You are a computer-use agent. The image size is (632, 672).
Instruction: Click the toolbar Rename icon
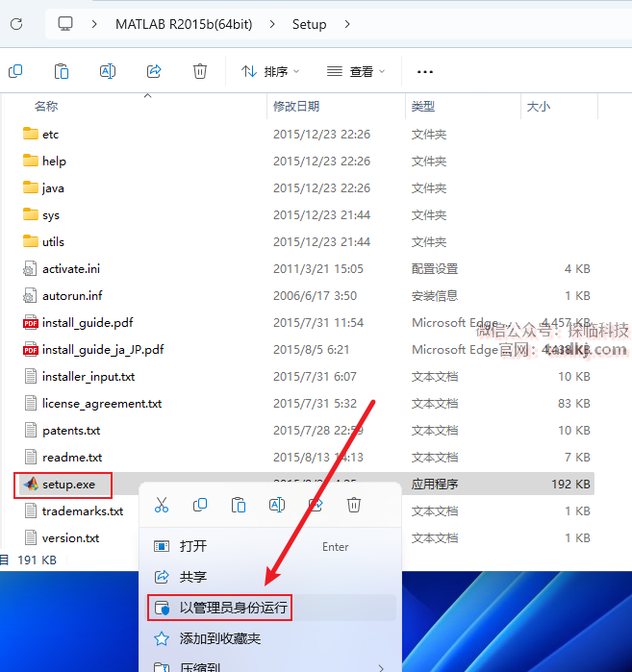click(108, 71)
